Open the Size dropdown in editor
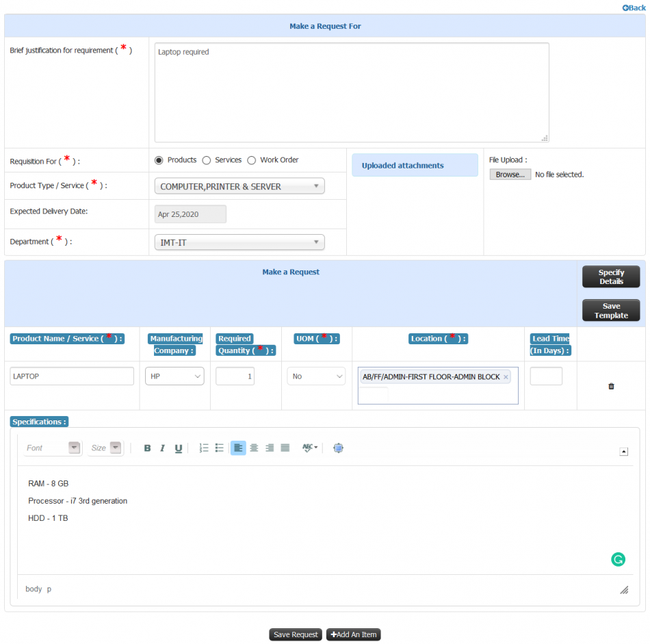This screenshot has width=650, height=644. point(105,448)
